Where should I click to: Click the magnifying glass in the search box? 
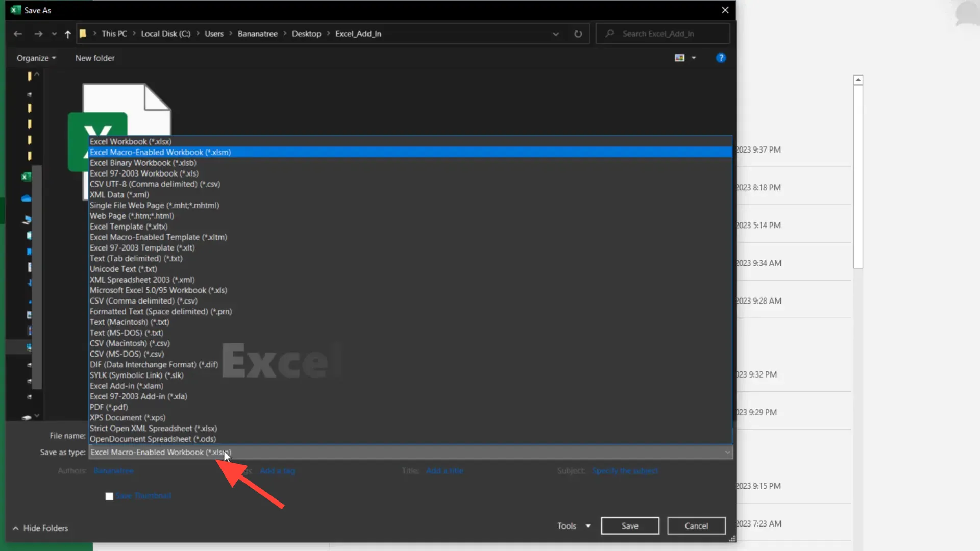click(610, 33)
